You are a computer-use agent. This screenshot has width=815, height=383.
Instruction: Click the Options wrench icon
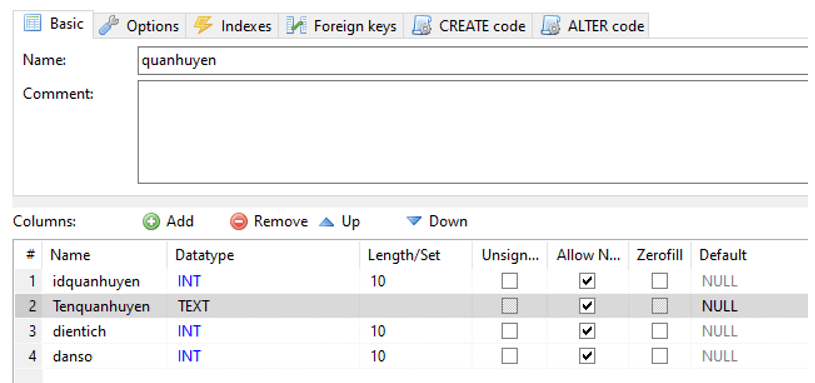(x=109, y=25)
